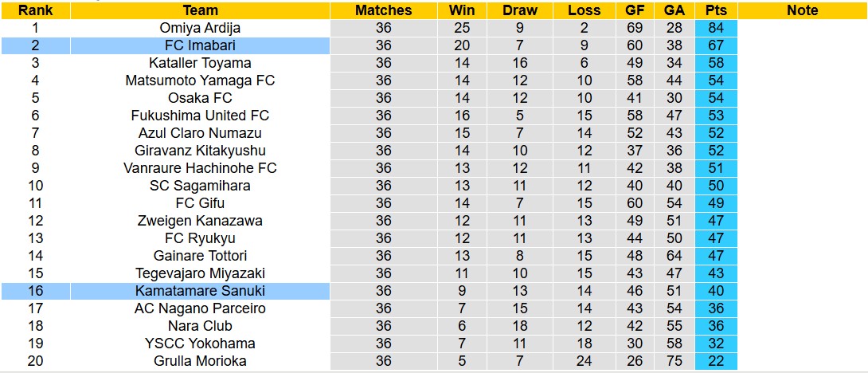Click the GF column header
The width and height of the screenshot is (868, 373).
tap(635, 10)
